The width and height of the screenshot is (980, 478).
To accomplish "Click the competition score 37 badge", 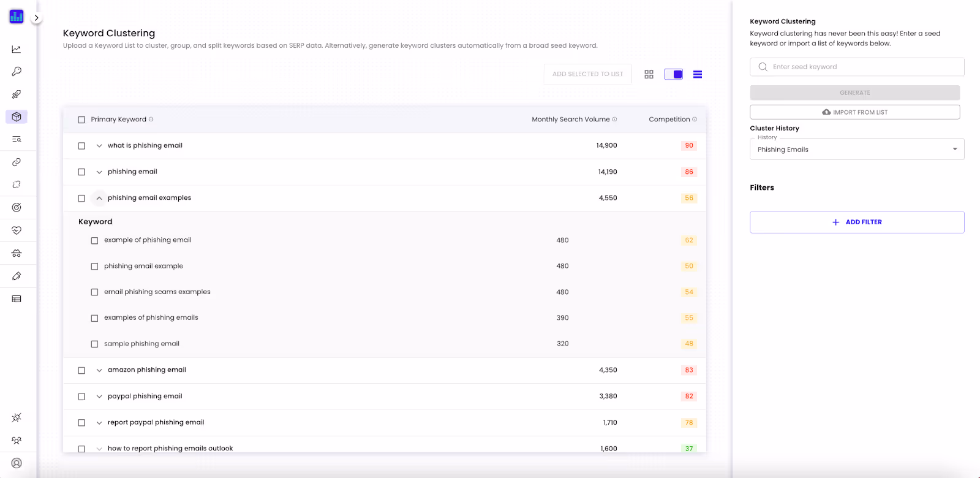I will [x=689, y=449].
